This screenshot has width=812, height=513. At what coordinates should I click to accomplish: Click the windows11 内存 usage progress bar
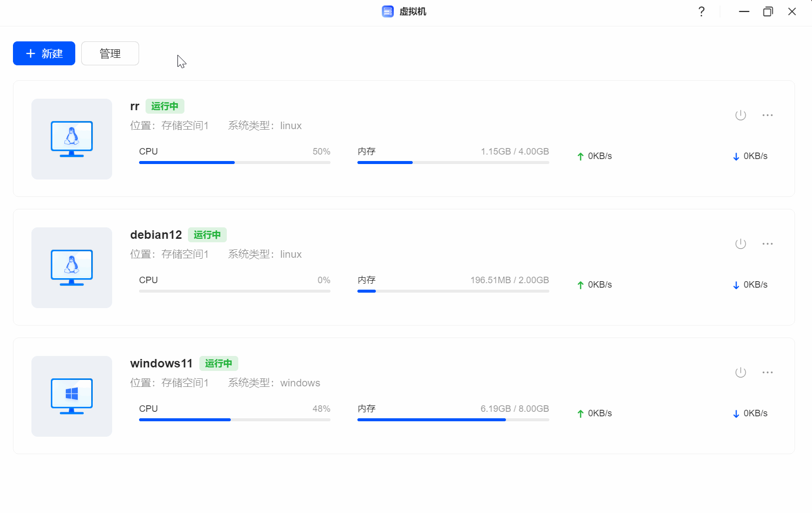coord(453,420)
